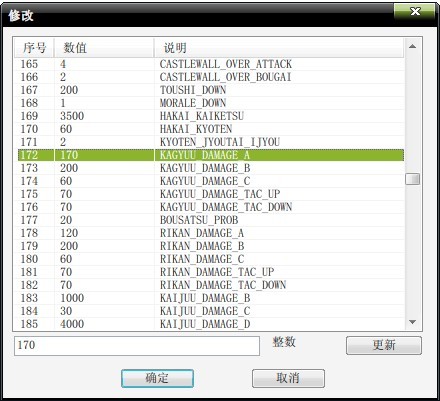440x401 pixels.
Task: Select the 说明 column header
Action: pos(279,48)
